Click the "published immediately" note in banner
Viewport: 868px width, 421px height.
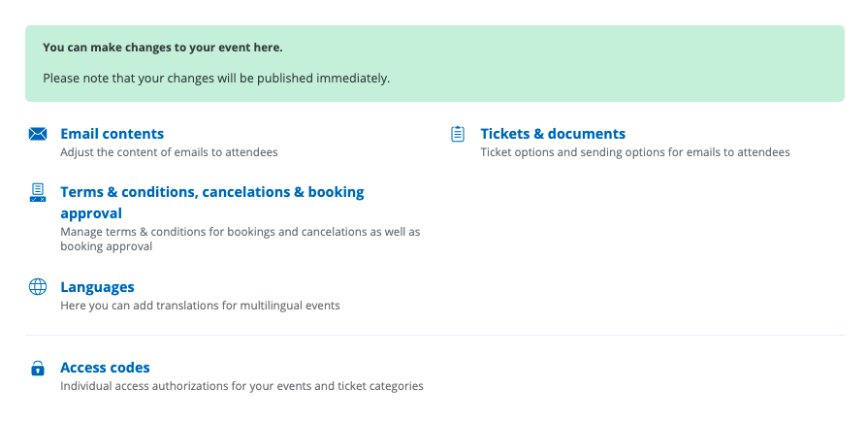pos(330,78)
